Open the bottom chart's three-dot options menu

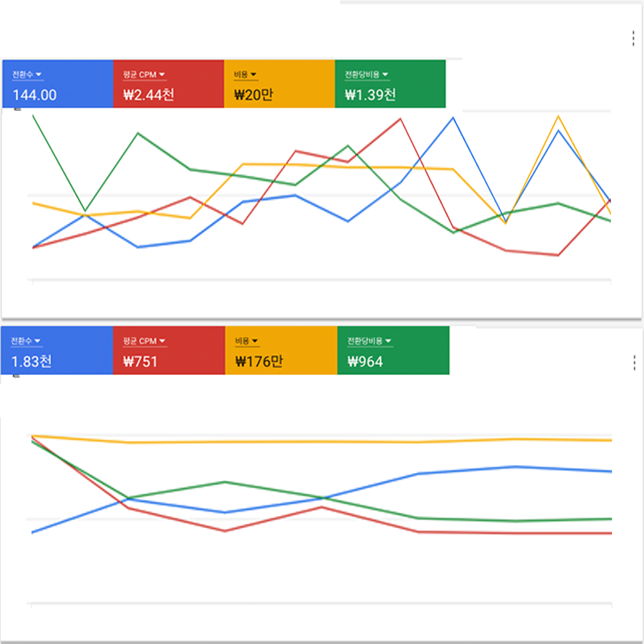click(x=634, y=363)
